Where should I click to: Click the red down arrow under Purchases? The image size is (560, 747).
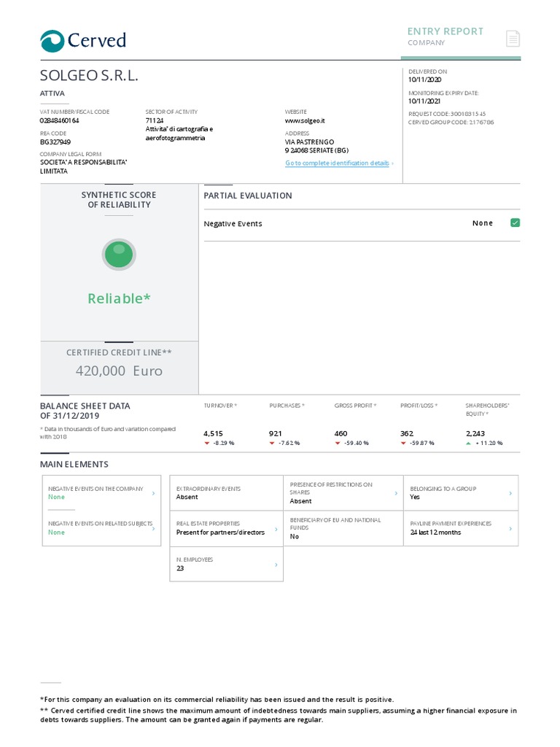pyautogui.click(x=272, y=443)
